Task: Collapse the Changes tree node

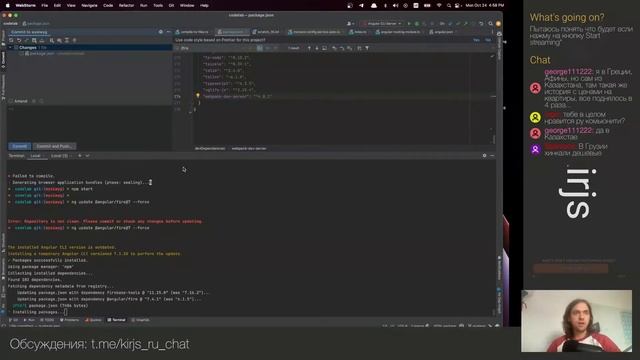Action: (11, 48)
